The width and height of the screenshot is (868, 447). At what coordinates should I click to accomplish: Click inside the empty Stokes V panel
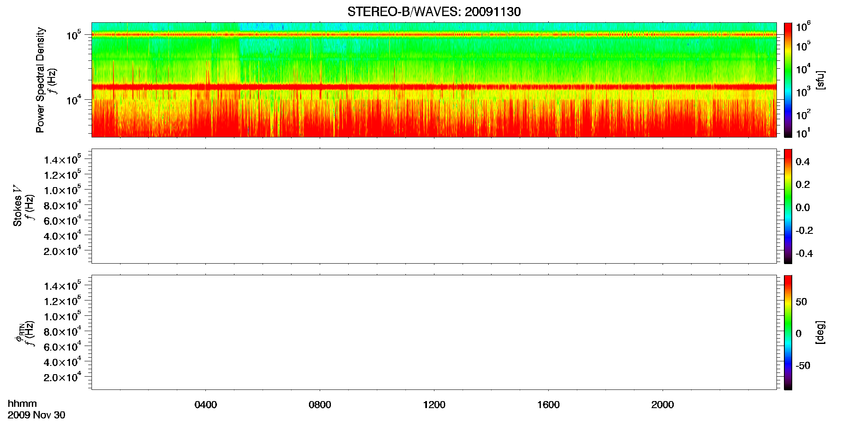point(434,206)
